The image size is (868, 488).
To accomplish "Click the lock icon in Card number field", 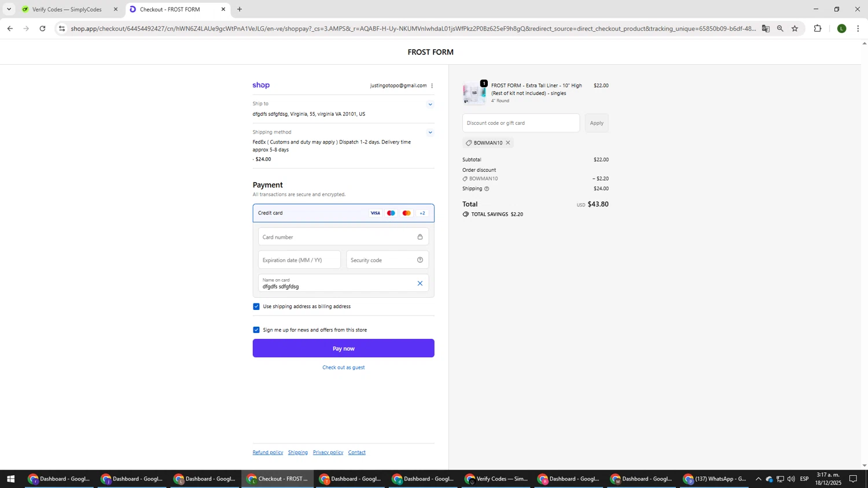I will 420,237.
